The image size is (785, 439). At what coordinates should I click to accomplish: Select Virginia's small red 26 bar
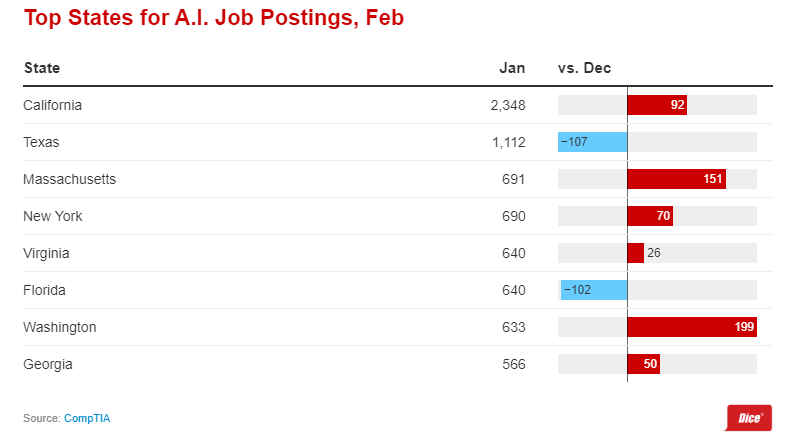[x=635, y=253]
